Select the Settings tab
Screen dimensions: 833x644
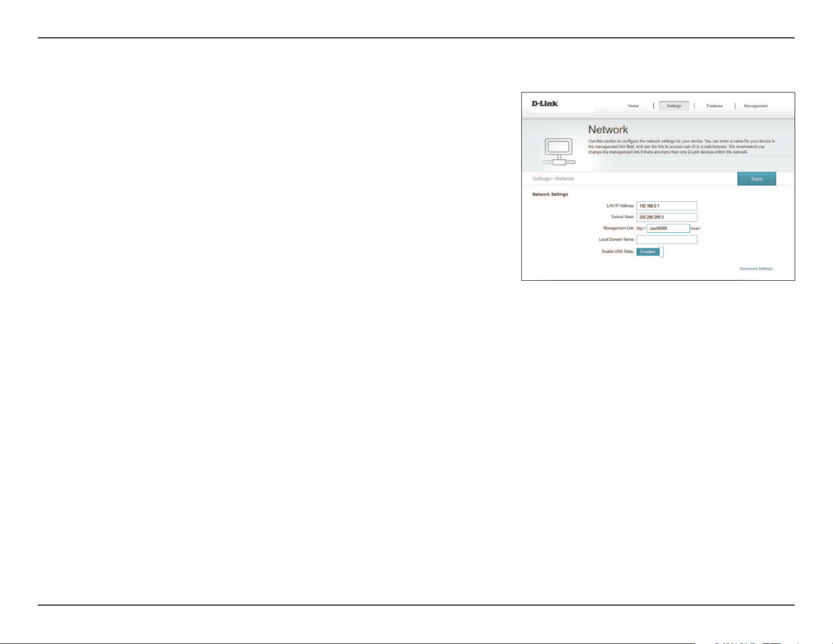coord(674,106)
